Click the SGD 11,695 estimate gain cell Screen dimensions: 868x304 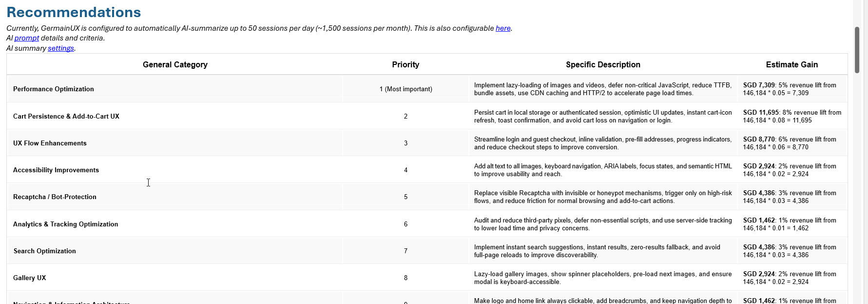[791, 116]
